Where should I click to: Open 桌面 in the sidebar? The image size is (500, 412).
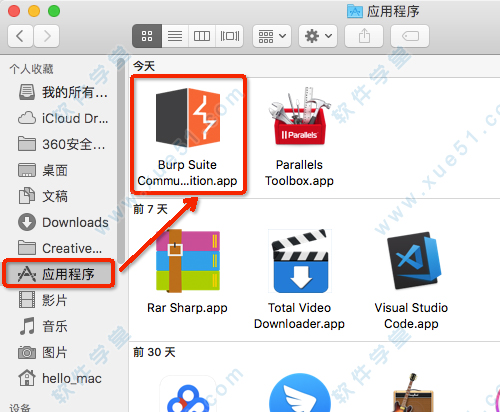pos(43,170)
